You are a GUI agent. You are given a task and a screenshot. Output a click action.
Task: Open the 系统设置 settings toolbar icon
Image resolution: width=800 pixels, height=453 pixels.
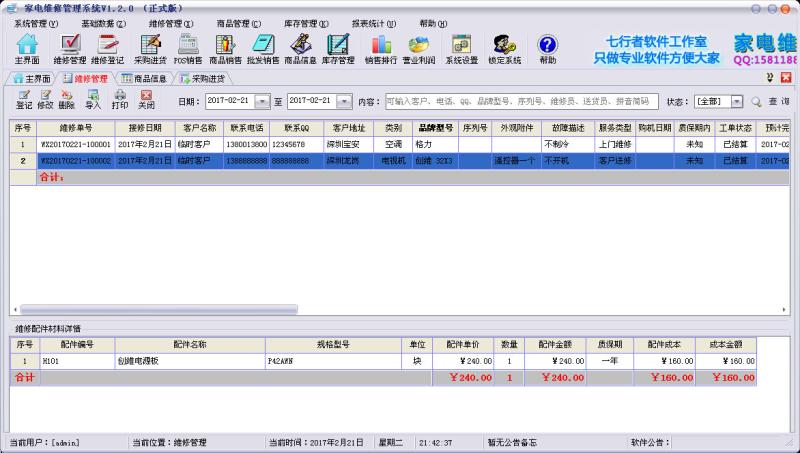[x=462, y=49]
